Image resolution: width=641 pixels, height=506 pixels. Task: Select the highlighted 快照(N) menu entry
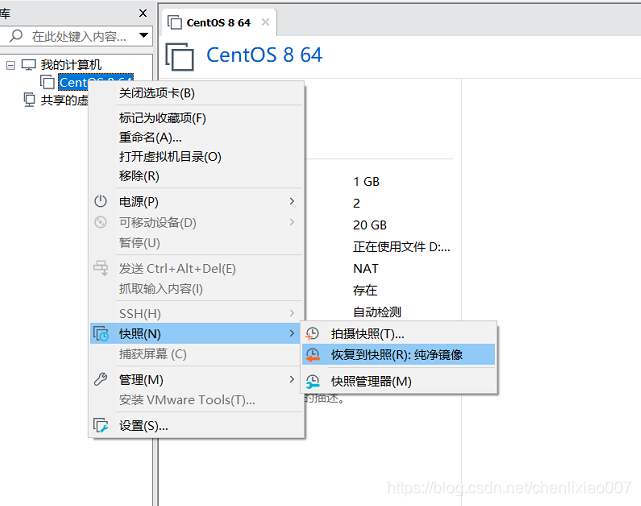[x=195, y=334]
